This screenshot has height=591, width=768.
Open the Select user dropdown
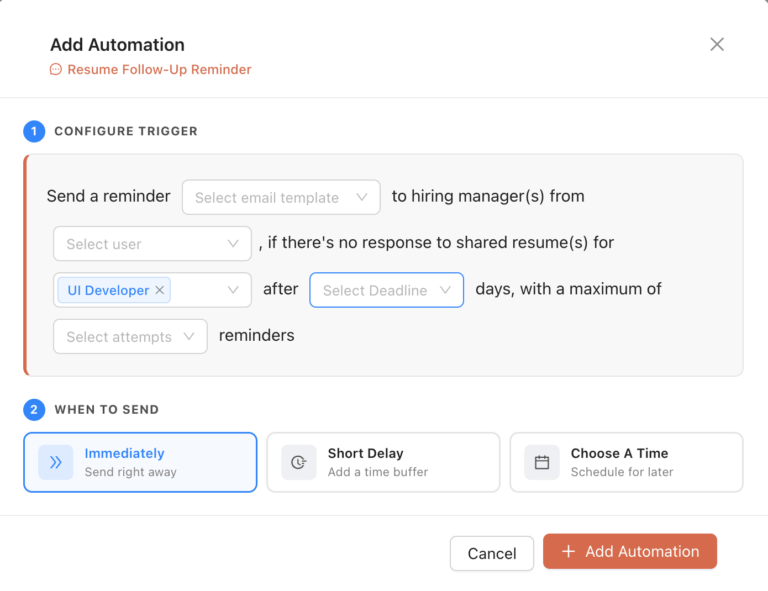coord(152,243)
